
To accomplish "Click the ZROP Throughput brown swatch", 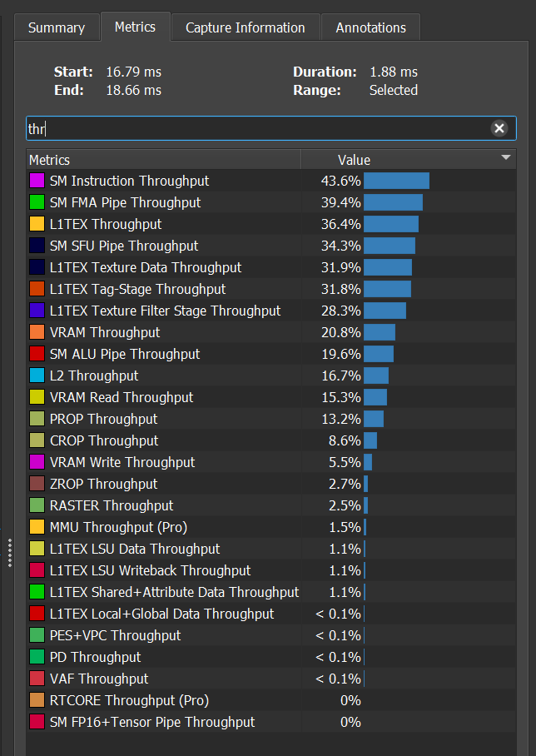I will tap(37, 484).
